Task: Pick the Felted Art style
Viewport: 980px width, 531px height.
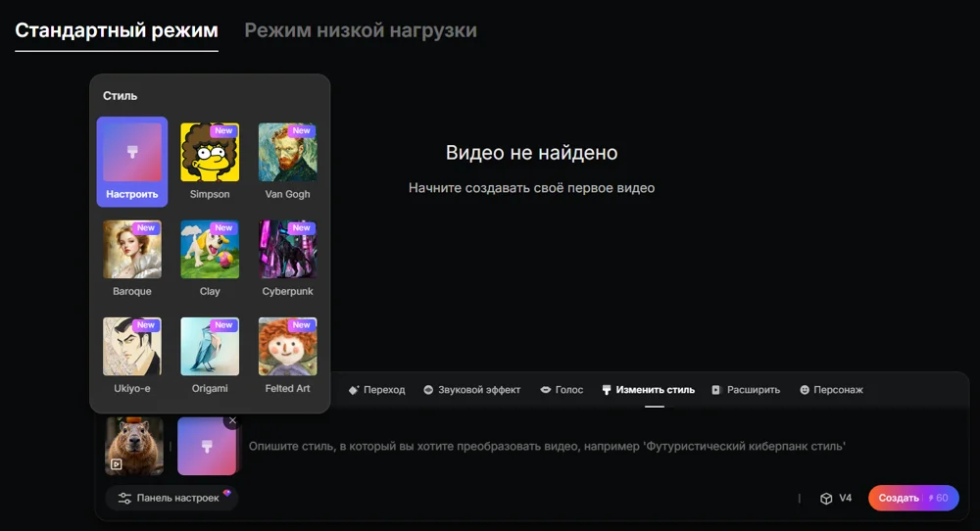Action: pos(287,347)
